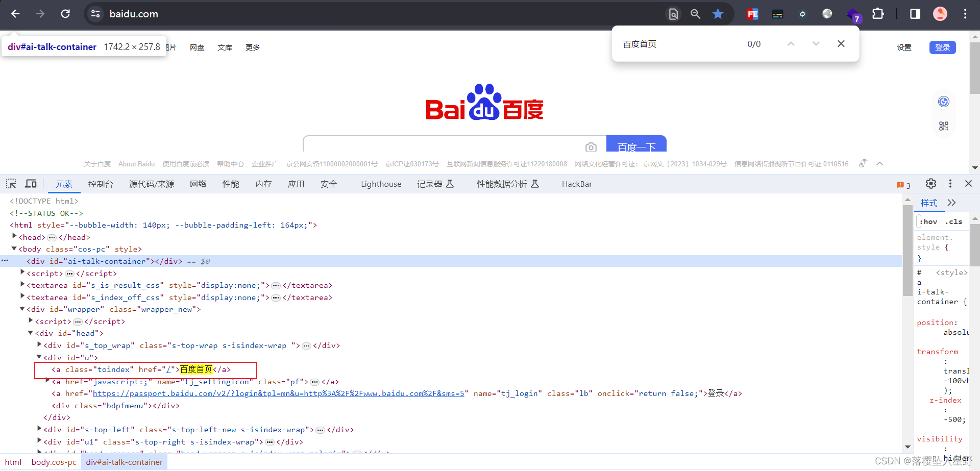Image resolution: width=980 pixels, height=471 pixels.
Task: Close the find-in-page bar
Action: 841,44
